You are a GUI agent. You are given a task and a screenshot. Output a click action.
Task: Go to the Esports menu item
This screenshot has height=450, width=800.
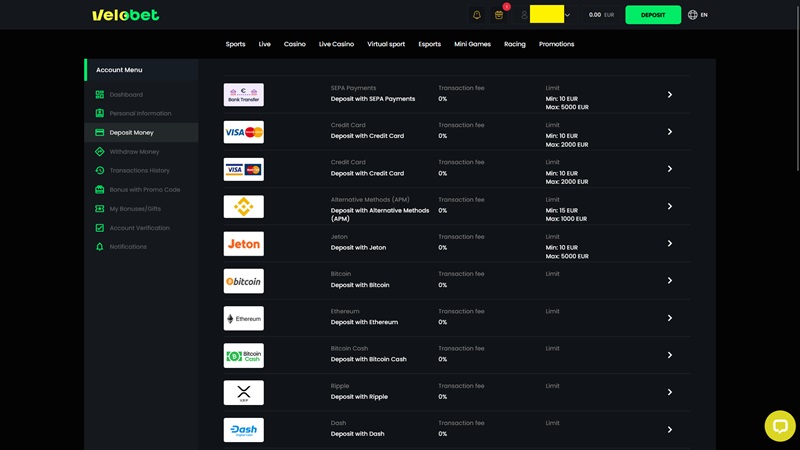429,44
